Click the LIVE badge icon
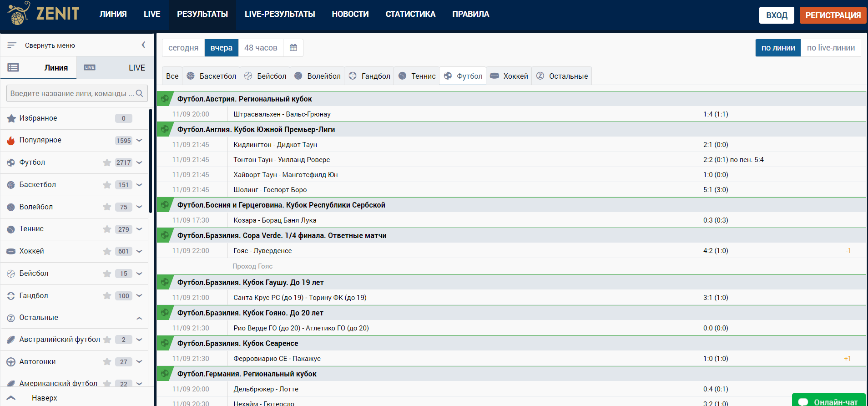868x406 pixels. point(90,67)
